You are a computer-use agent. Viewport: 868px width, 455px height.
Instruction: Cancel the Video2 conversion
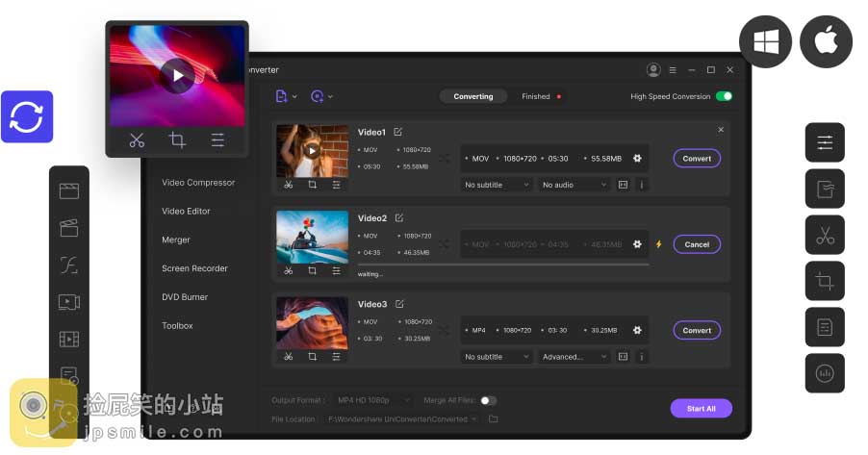point(697,244)
